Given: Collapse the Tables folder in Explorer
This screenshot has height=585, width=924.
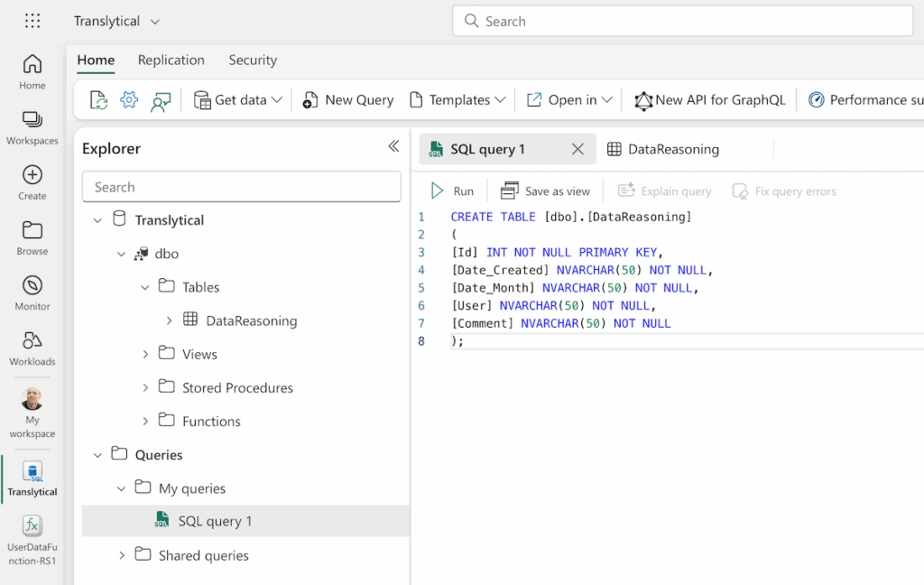Looking at the screenshot, I should tap(145, 286).
